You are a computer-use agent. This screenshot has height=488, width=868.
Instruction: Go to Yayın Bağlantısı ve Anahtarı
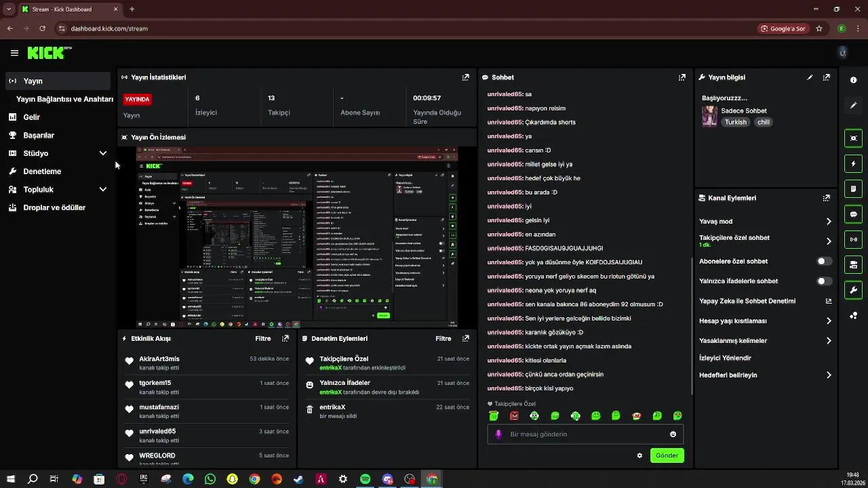click(64, 99)
